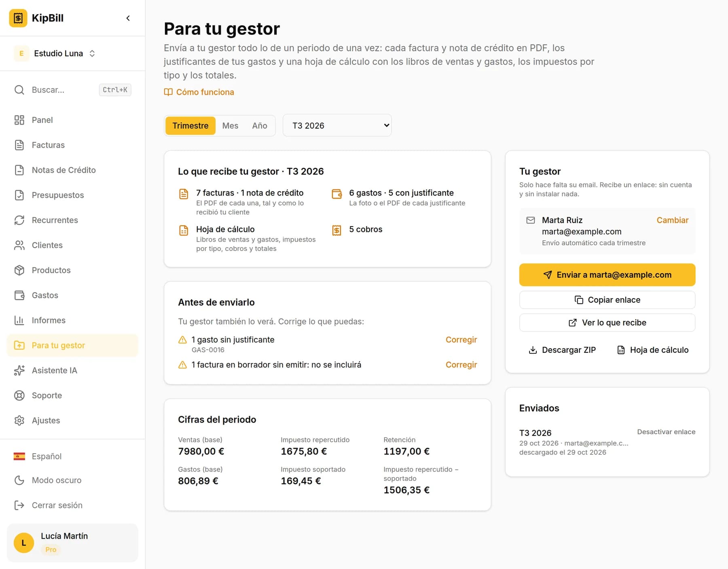728x569 pixels.
Task: Open Informes reports page
Action: [72, 321]
